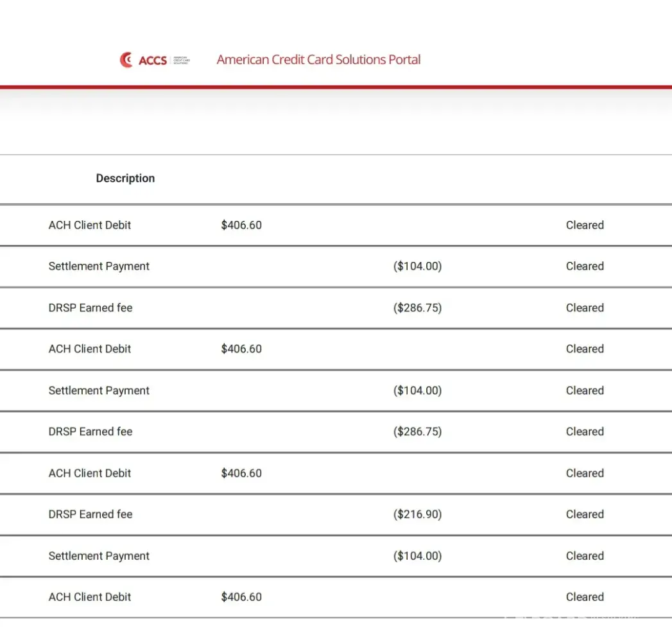Select the third ACH Client Debit entry

pyautogui.click(x=90, y=473)
